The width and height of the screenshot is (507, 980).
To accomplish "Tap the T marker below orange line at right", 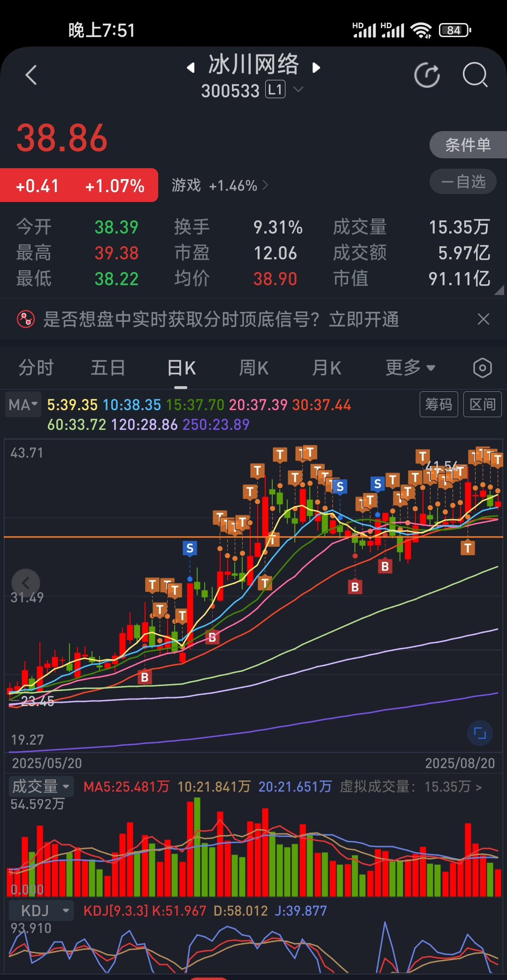I will click(x=467, y=547).
